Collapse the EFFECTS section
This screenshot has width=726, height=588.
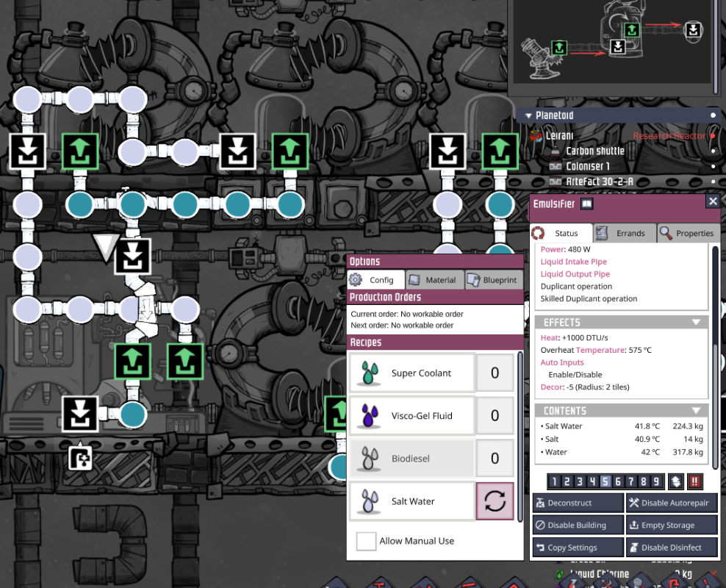pyautogui.click(x=696, y=322)
